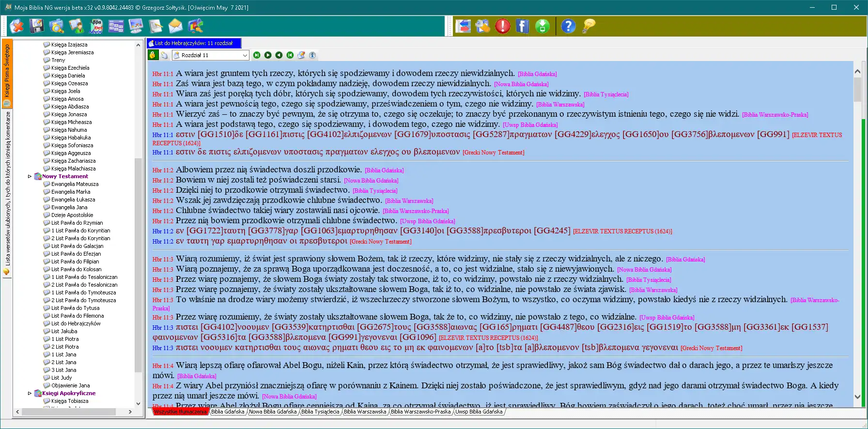Screen dimensions: 868x429
Task: Go to previous chapter with left arrow
Action: 279,55
